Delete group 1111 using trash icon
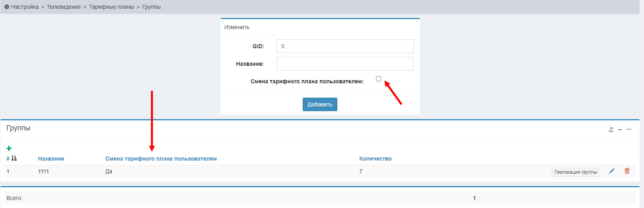This screenshot has width=644, height=208. click(627, 171)
